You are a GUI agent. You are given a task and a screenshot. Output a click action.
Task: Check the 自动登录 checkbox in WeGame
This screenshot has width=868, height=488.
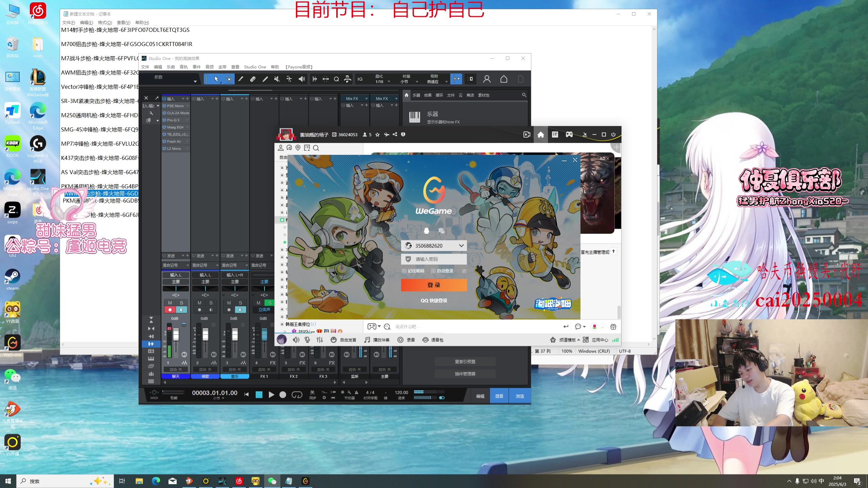[433, 271]
